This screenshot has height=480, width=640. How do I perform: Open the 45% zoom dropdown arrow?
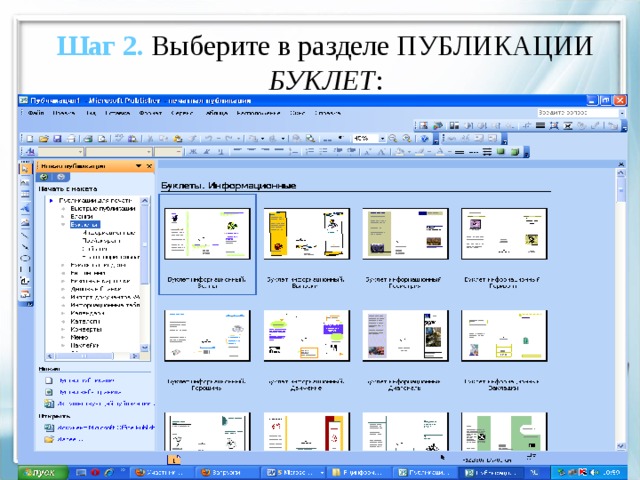[x=382, y=139]
